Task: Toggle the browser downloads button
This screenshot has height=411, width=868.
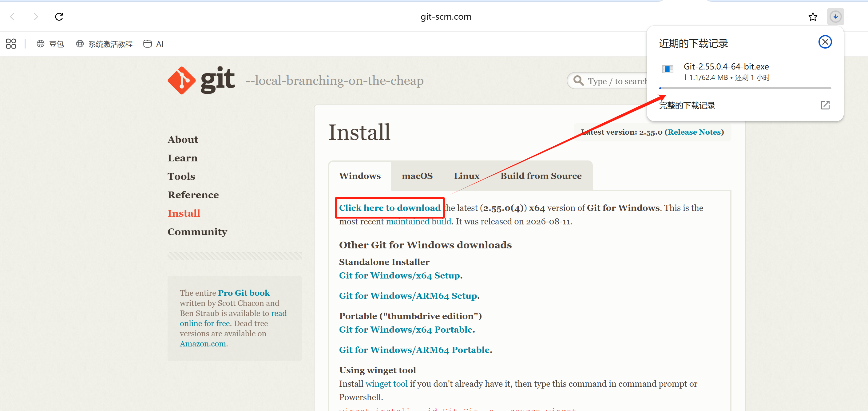Action: tap(835, 17)
